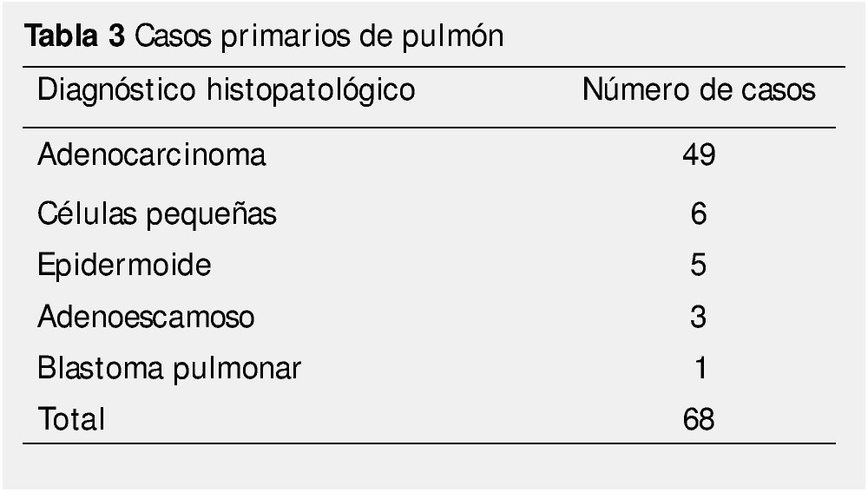Select the total value 68

699,419
